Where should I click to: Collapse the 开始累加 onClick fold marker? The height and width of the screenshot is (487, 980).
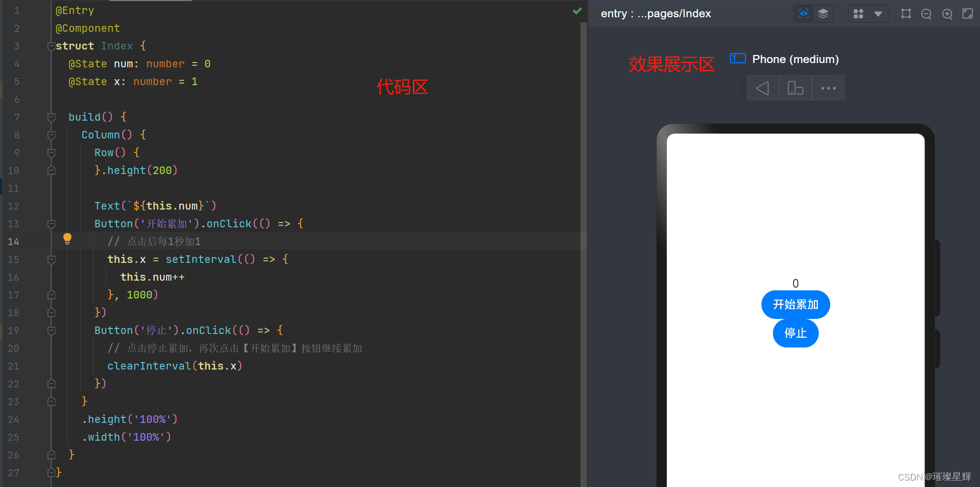[51, 224]
